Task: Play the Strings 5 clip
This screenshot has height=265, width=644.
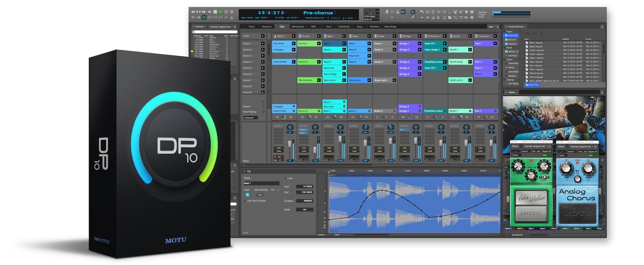Action: tap(420, 74)
